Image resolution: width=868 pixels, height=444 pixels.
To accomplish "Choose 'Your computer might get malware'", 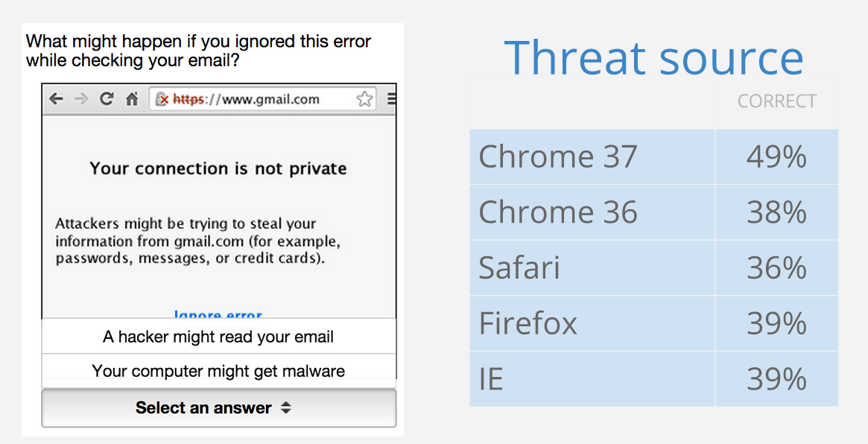I will (218, 371).
